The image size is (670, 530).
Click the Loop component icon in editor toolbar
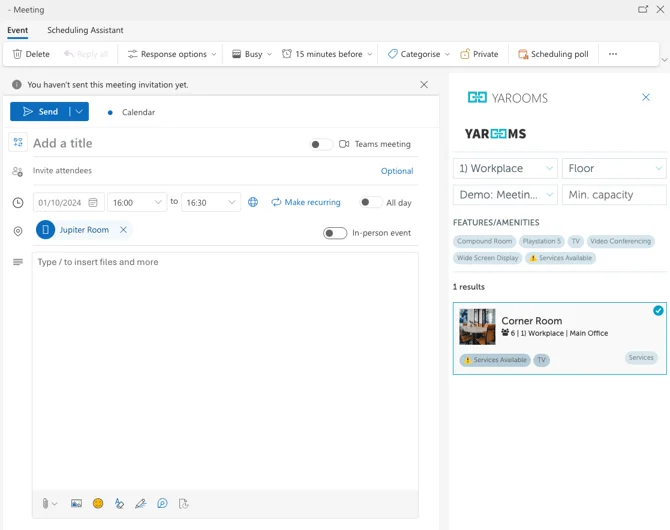pyautogui.click(x=162, y=504)
